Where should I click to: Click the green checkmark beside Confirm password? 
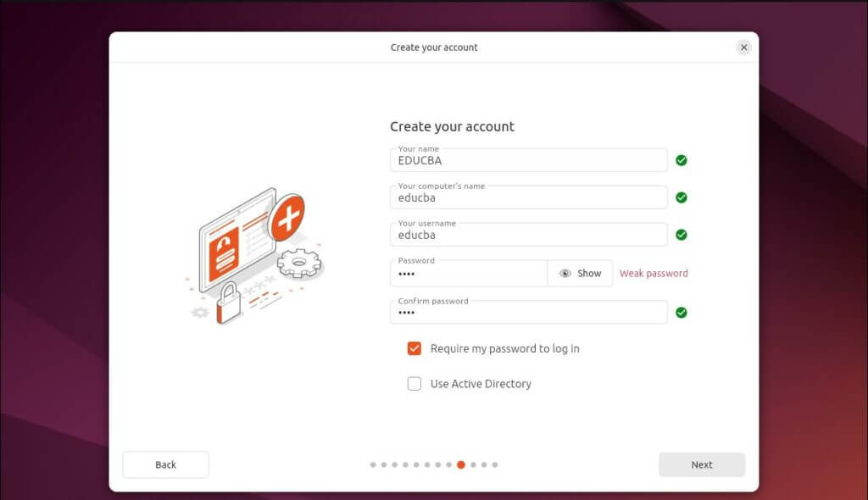(681, 313)
